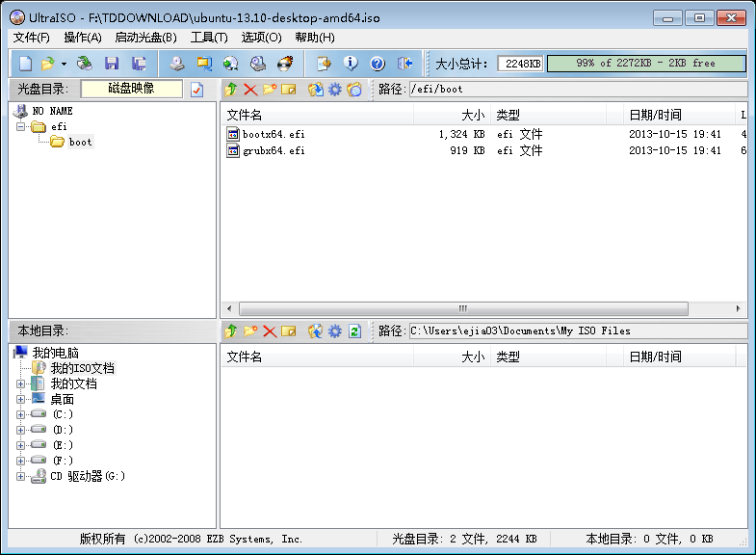Click the red X delete icon in disc pane
This screenshot has height=555, width=756.
click(250, 90)
